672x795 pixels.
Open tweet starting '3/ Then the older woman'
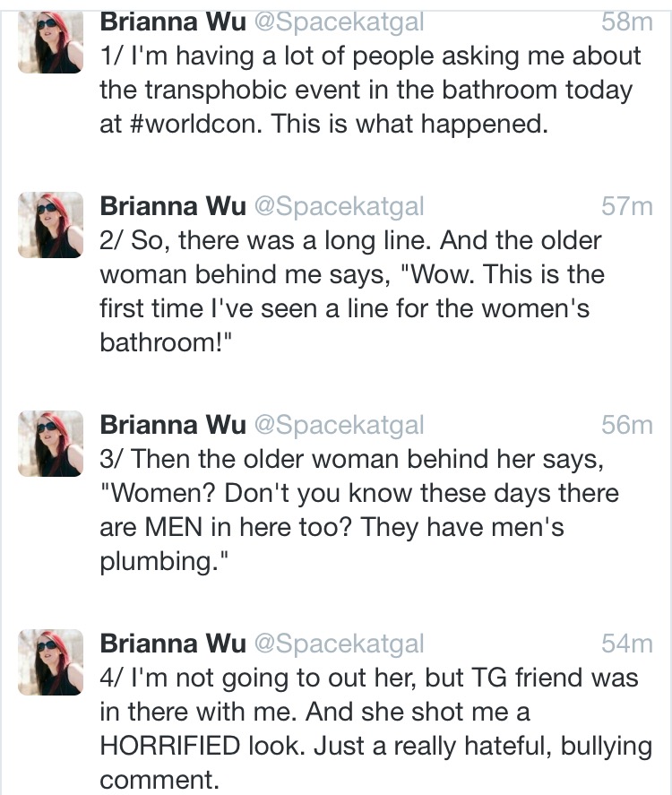point(359,510)
